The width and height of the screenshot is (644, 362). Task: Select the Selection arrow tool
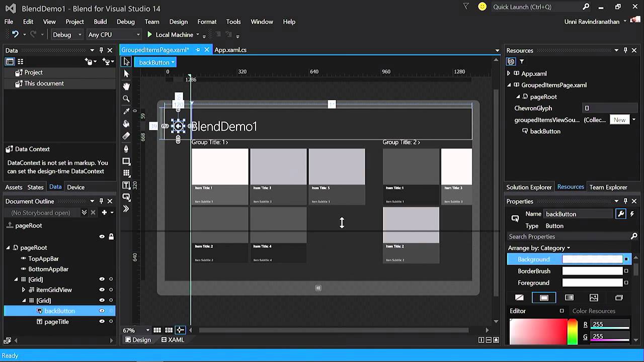[126, 61]
